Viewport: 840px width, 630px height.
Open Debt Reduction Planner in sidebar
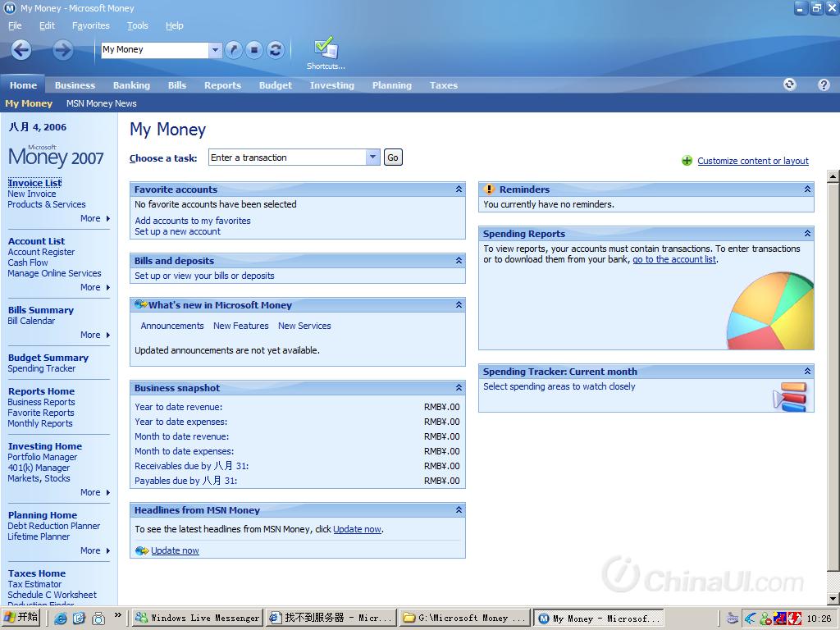coord(53,526)
